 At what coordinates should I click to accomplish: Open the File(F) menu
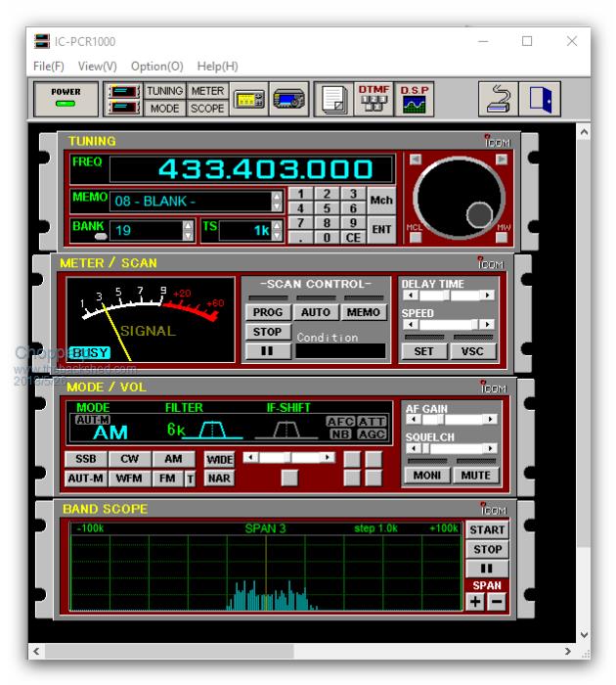[49, 66]
